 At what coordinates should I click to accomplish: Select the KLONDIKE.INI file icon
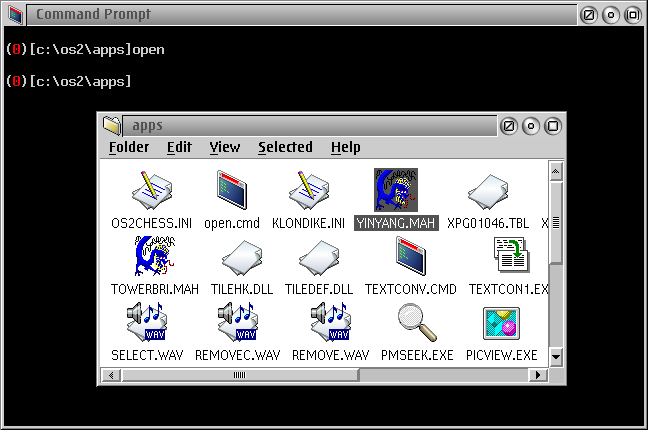pyautogui.click(x=309, y=190)
